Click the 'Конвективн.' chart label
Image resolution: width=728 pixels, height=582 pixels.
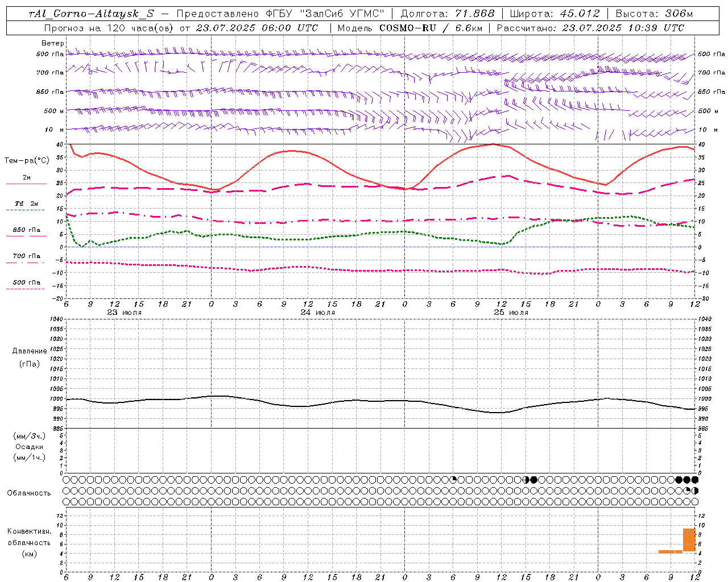tap(29, 531)
